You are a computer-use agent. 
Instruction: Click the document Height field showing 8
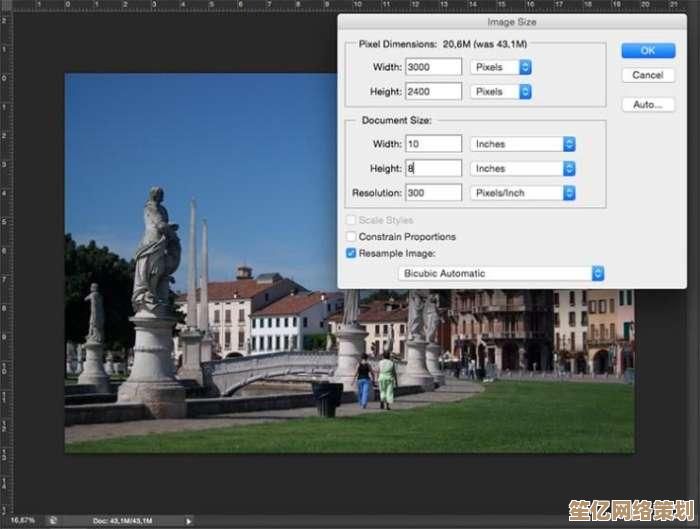pos(433,168)
